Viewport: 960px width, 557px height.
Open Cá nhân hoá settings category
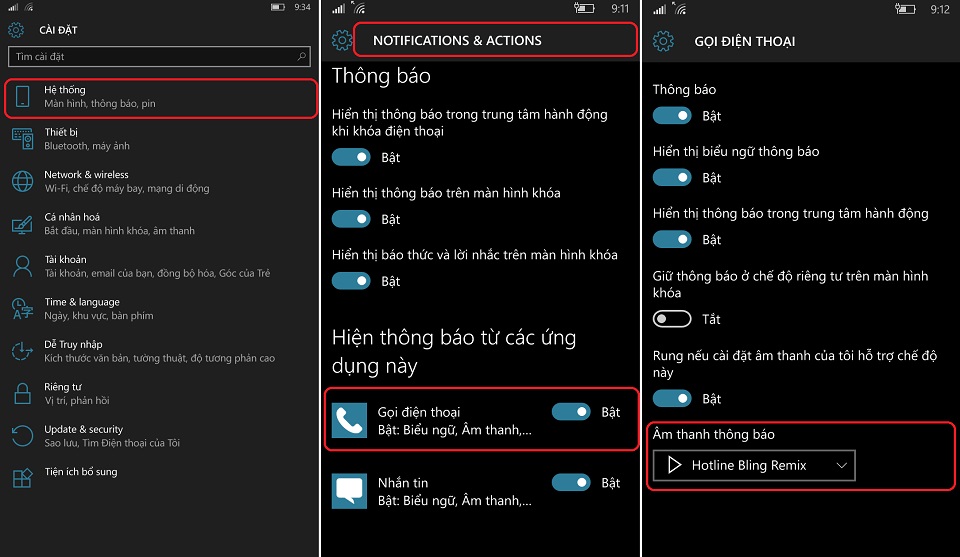160,224
